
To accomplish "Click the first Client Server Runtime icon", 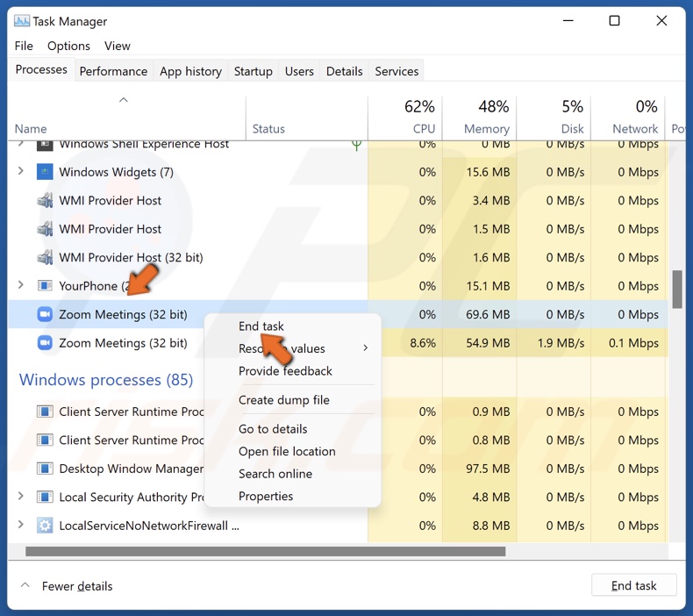I will pos(45,412).
